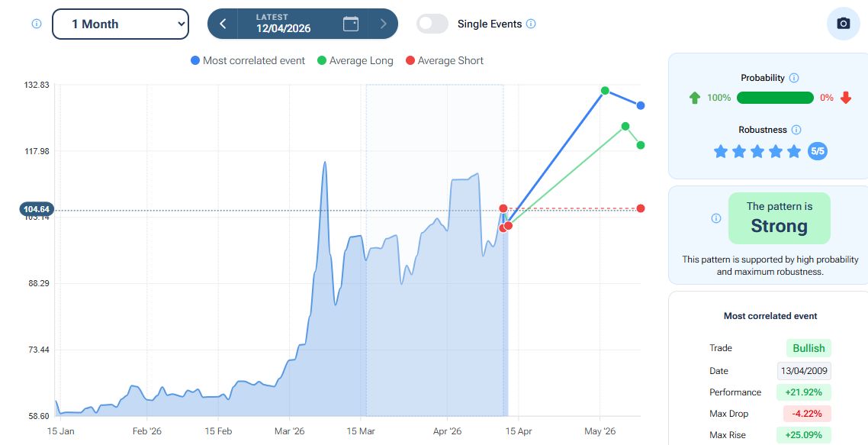Click the 13/04/2009 correlated event date
This screenshot has width=868, height=445.
804,371
